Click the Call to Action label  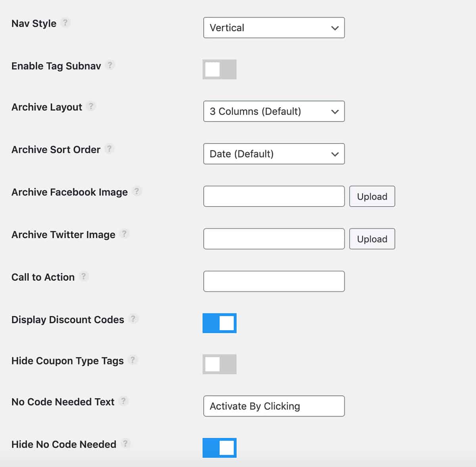[43, 277]
